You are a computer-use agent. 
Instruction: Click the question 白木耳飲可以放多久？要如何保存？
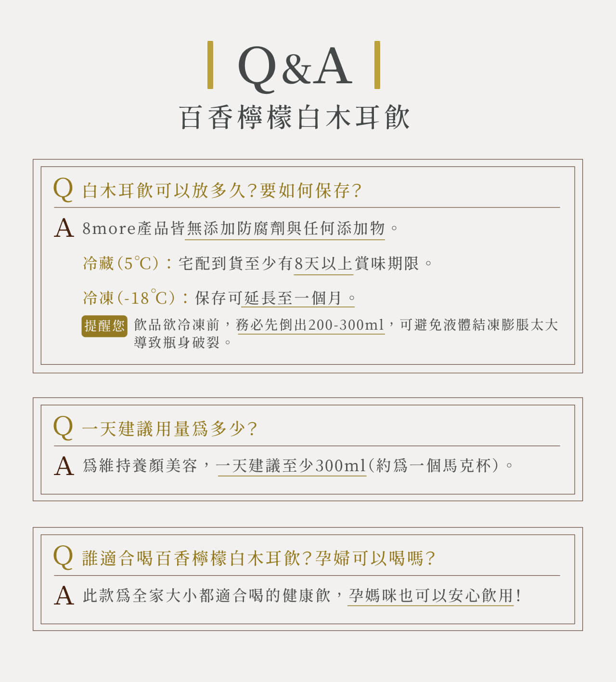[222, 191]
